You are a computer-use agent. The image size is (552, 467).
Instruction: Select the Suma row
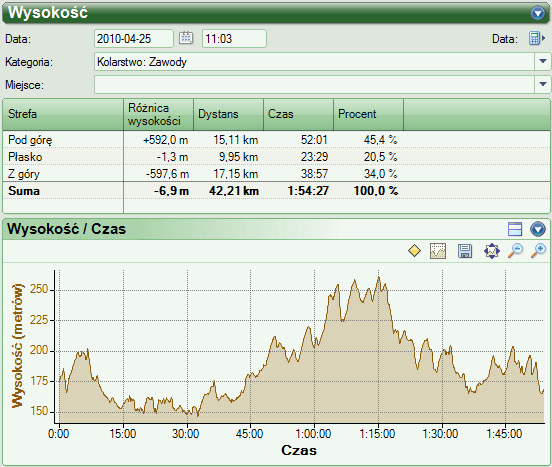276,190
